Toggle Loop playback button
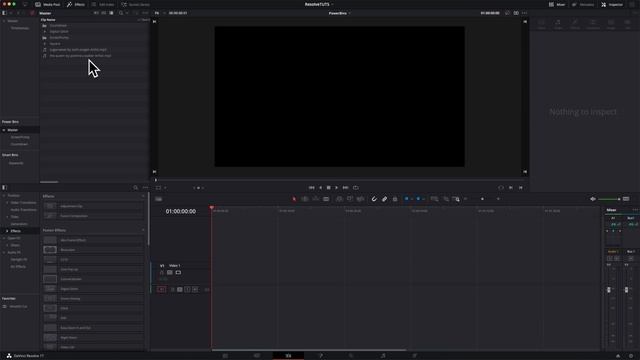The height and width of the screenshot is (360, 640). click(x=356, y=188)
